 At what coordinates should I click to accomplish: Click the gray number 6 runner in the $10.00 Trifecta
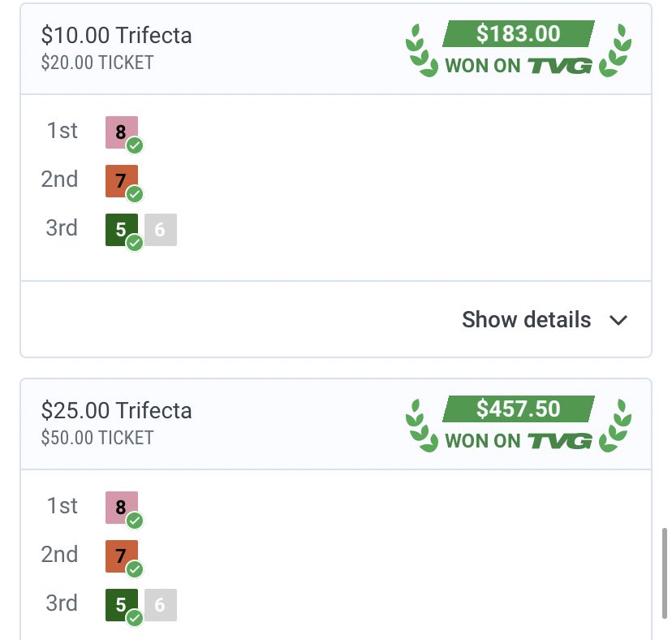click(161, 230)
